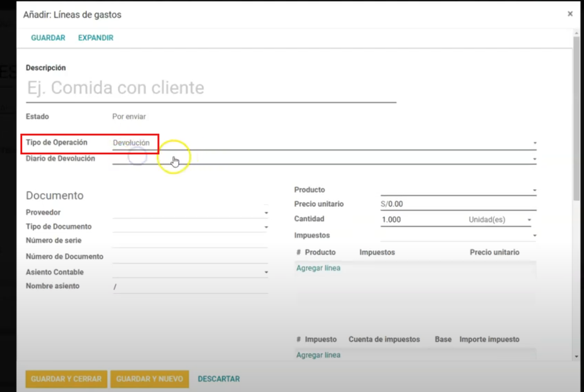Open the Impuestos dropdown field
Image resolution: width=584 pixels, height=392 pixels.
point(458,236)
